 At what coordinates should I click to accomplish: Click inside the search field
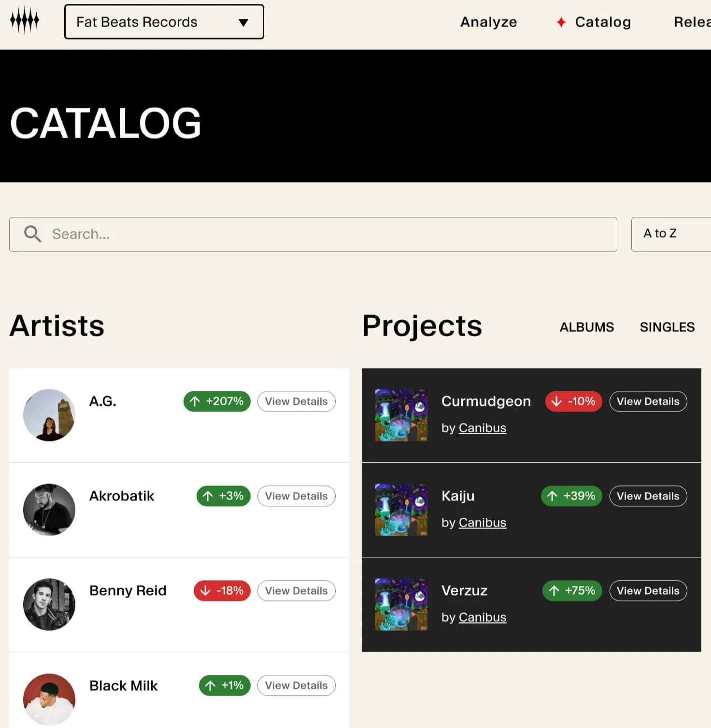click(x=193, y=234)
